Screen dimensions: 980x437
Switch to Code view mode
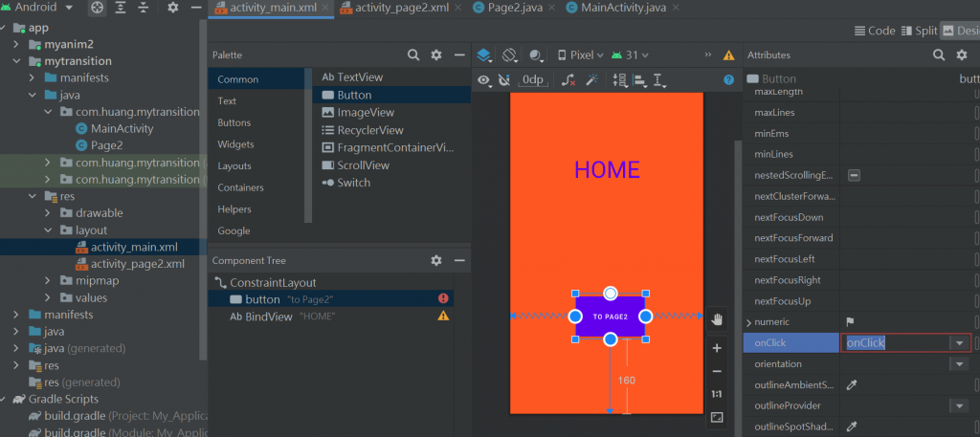(875, 31)
